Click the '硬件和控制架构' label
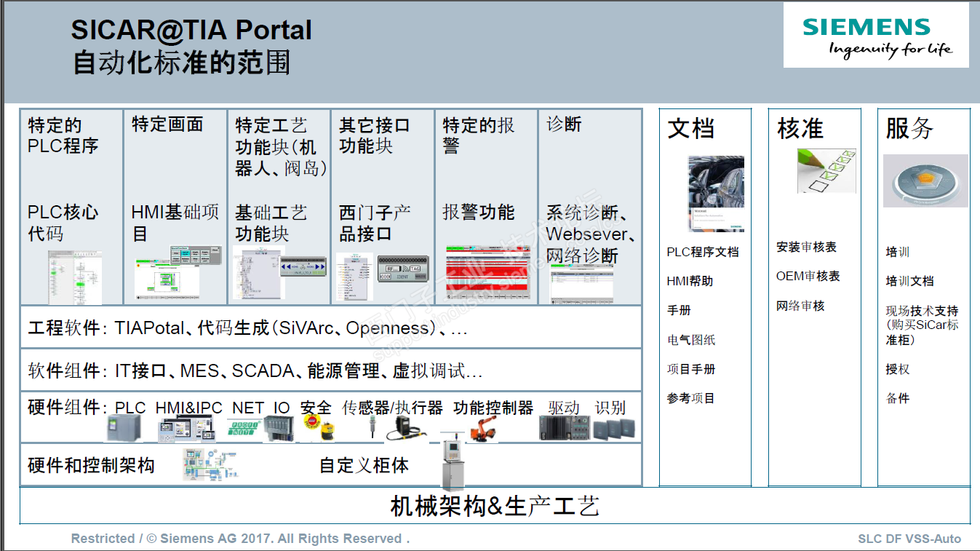Image resolution: width=980 pixels, height=551 pixels. pos(91,465)
